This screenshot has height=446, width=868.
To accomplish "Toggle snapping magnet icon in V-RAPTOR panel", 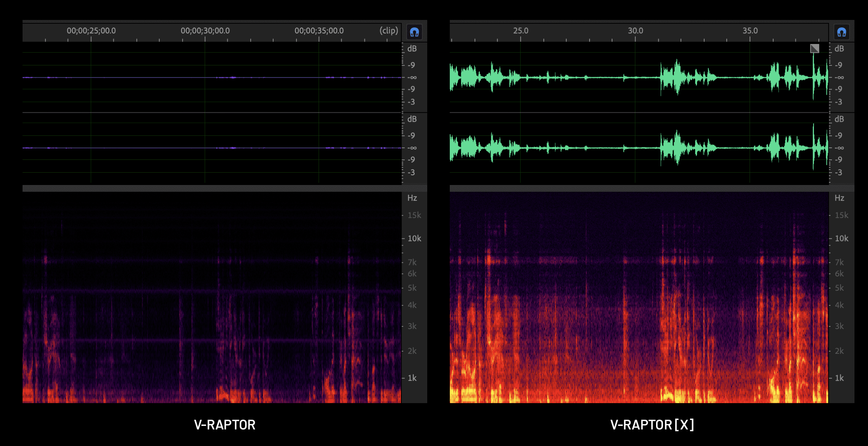I will (x=414, y=32).
